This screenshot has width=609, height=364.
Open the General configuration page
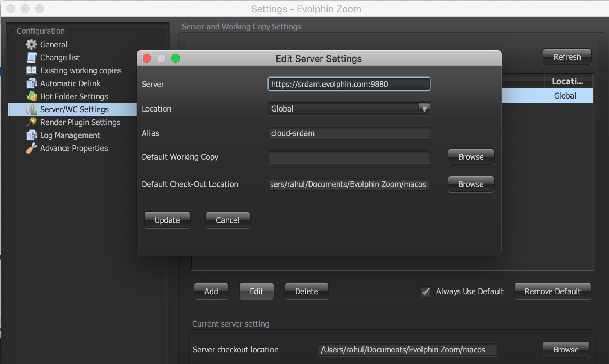54,45
